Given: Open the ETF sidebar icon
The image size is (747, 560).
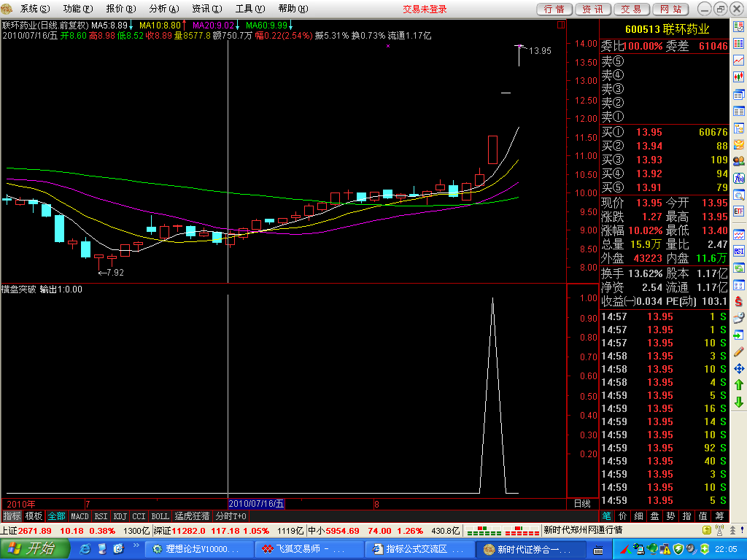Looking at the screenshot, I should coord(738,211).
